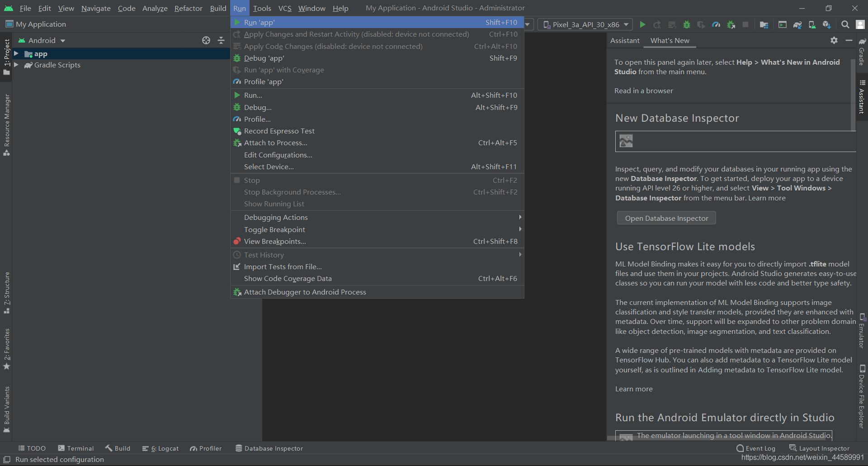Screen dimensions: 868x466
Task: Click the Select Opened File target icon
Action: coord(206,40)
